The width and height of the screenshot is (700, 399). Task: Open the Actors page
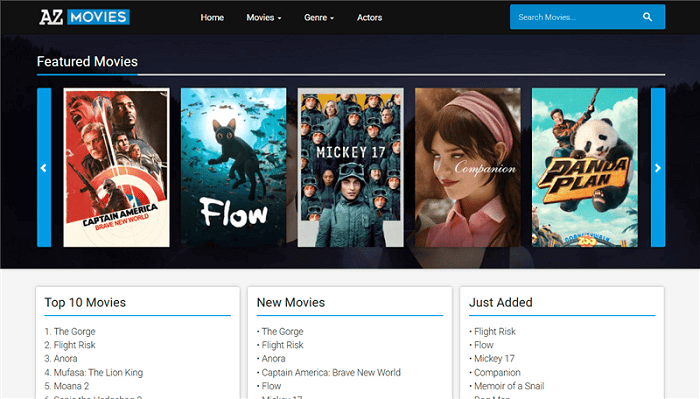369,17
